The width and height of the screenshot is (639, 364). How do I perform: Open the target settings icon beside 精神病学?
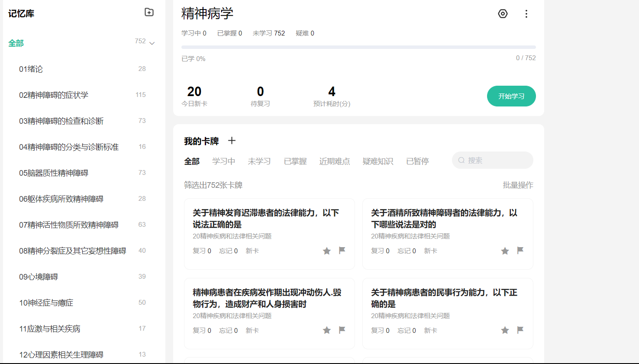pyautogui.click(x=503, y=14)
